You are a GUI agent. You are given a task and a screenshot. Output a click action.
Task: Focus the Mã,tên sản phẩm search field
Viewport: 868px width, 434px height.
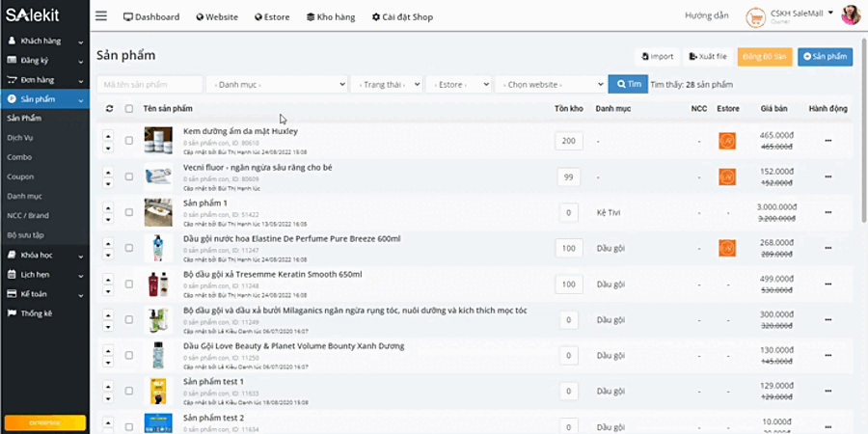[x=149, y=85]
